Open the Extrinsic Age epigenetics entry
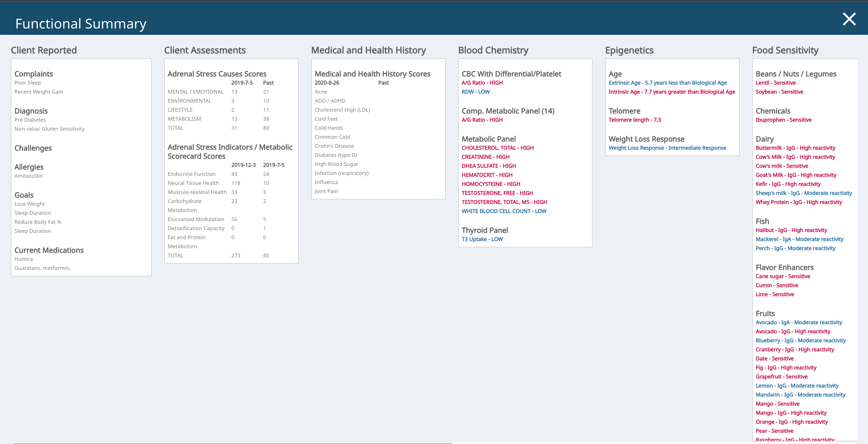 (x=668, y=83)
